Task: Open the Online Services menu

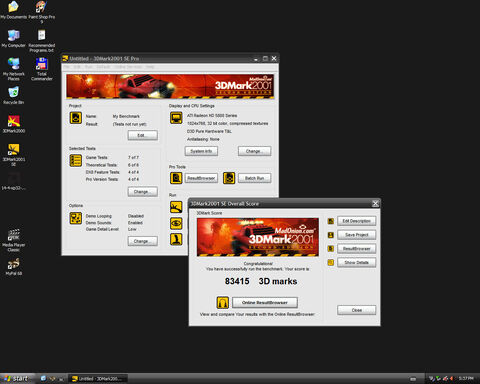Action: tap(128, 67)
